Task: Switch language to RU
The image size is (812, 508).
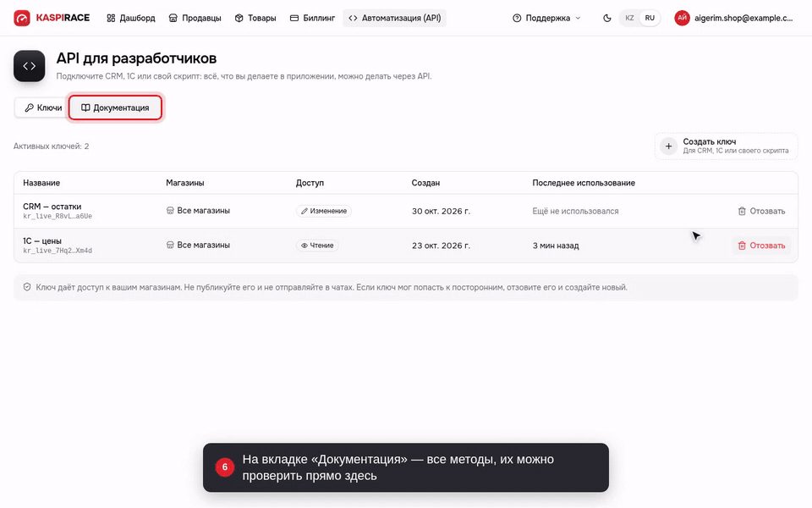Action: click(650, 18)
